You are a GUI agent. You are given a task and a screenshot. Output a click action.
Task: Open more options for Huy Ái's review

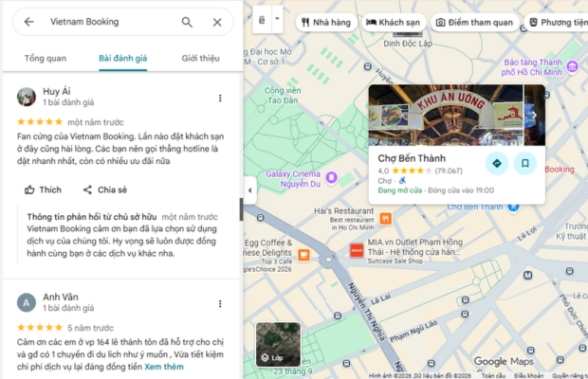point(220,98)
